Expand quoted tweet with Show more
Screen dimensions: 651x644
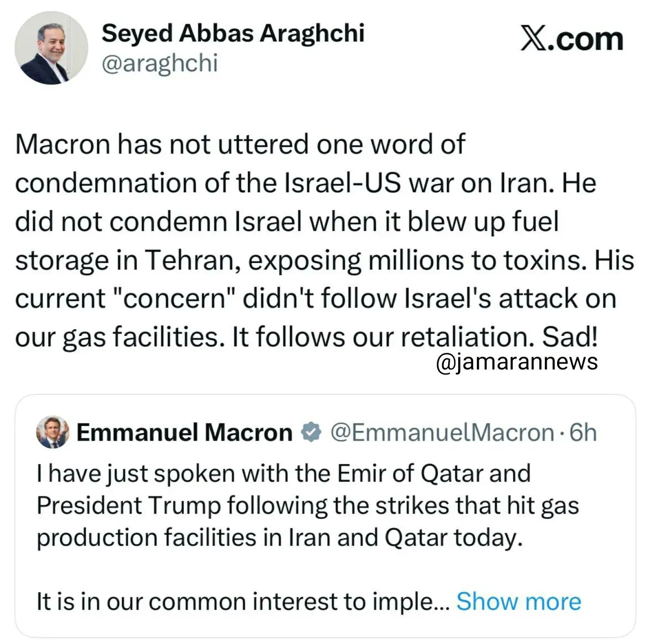coord(518,601)
